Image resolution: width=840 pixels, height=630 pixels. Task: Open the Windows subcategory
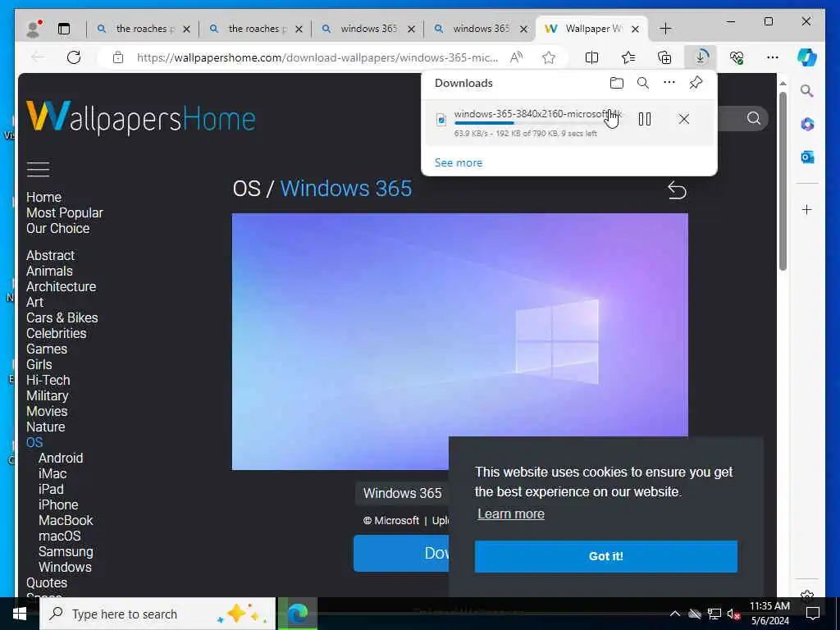pos(65,567)
